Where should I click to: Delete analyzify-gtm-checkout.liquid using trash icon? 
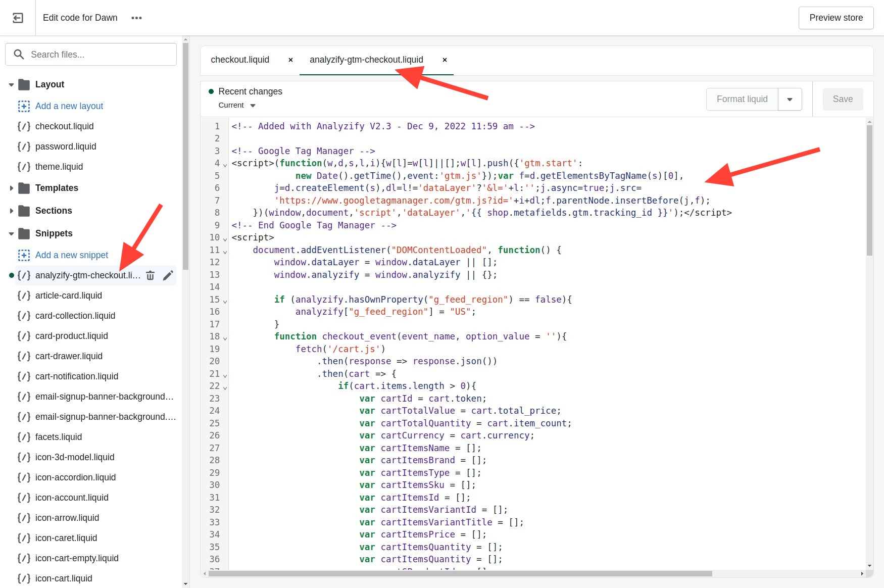click(x=150, y=275)
